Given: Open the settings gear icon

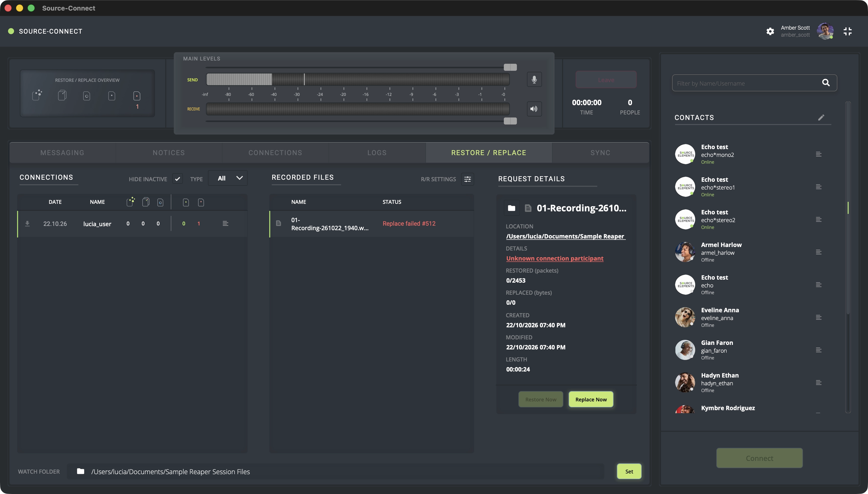Looking at the screenshot, I should [x=770, y=32].
